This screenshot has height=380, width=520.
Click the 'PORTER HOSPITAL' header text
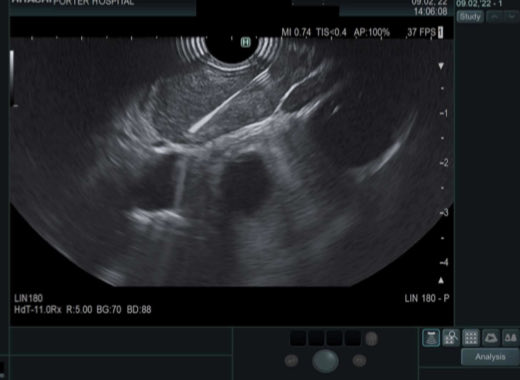click(x=94, y=3)
